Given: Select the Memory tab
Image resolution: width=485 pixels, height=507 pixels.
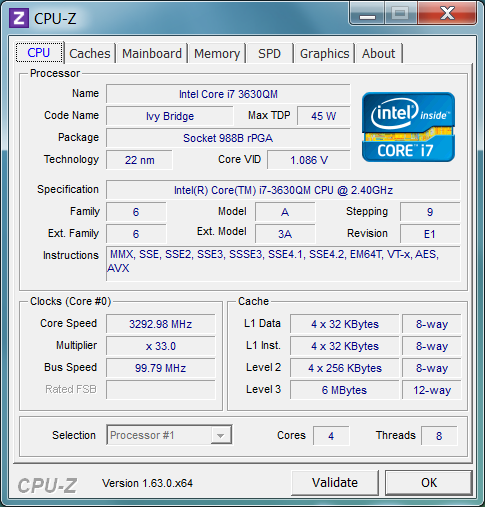Looking at the screenshot, I should [x=217, y=53].
